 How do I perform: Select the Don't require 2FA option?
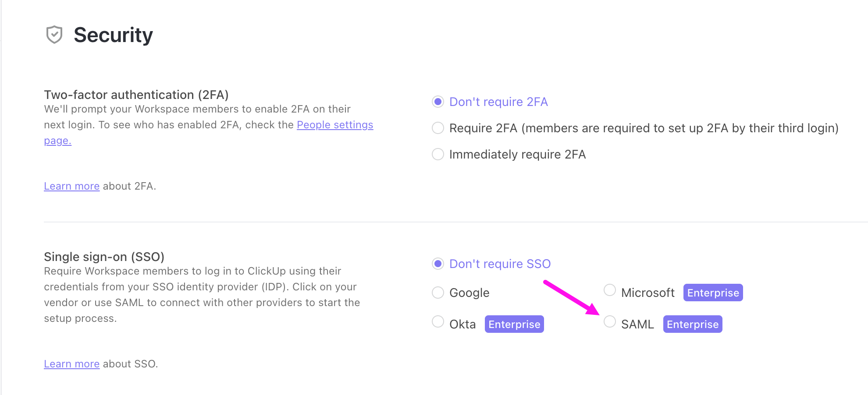(438, 102)
